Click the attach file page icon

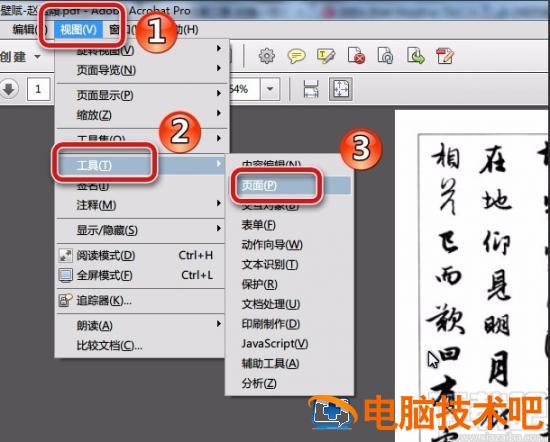[385, 56]
